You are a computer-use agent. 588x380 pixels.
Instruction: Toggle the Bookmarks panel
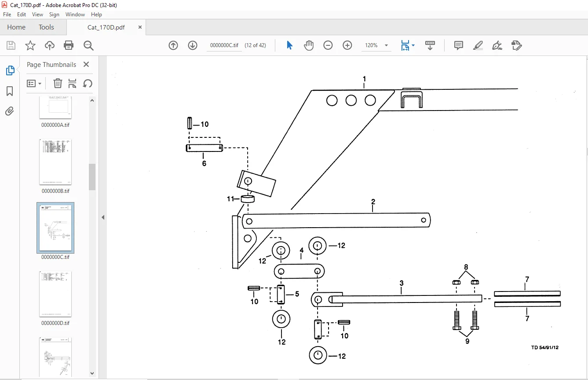pyautogui.click(x=10, y=91)
